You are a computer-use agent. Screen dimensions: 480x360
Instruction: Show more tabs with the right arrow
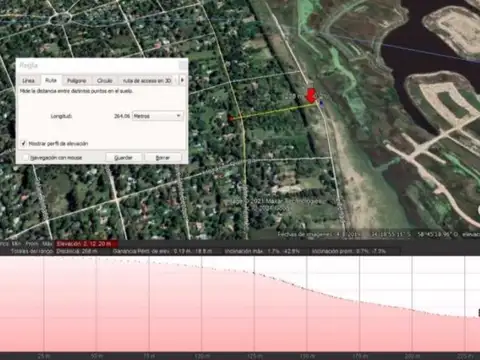182,80
